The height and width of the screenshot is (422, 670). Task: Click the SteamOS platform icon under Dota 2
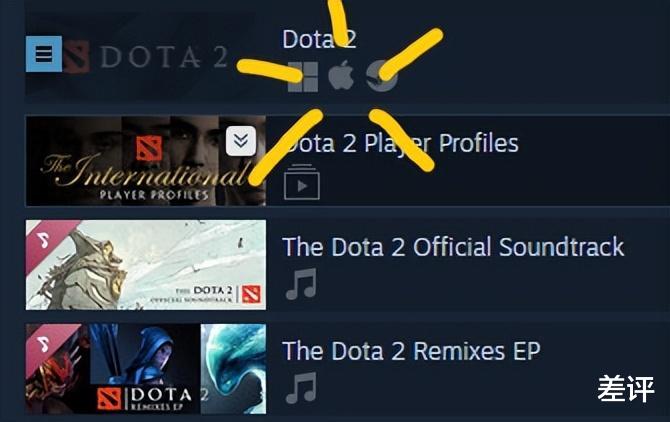click(381, 76)
